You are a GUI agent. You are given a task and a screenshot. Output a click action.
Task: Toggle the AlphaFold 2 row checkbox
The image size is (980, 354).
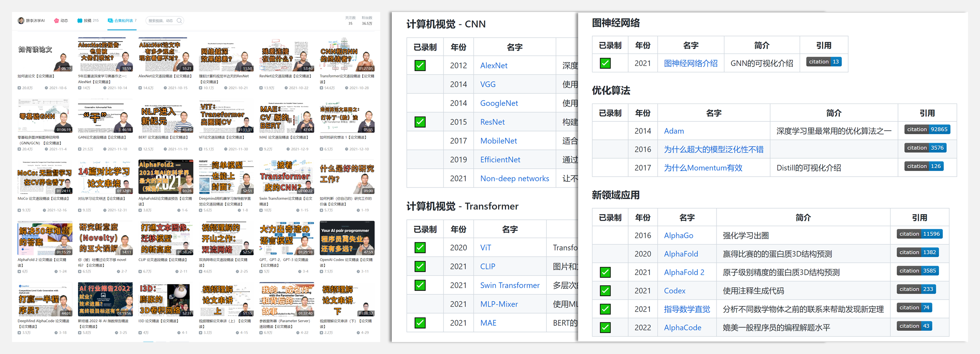(605, 272)
